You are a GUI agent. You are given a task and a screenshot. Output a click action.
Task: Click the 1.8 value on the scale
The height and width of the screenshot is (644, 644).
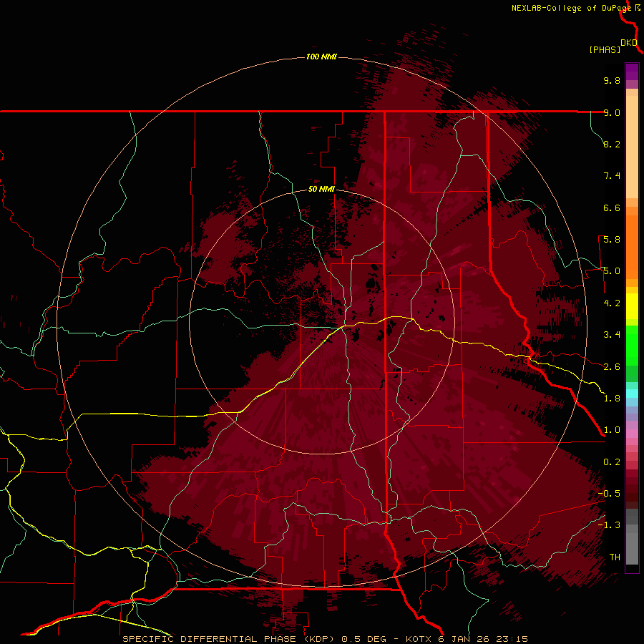pyautogui.click(x=612, y=399)
